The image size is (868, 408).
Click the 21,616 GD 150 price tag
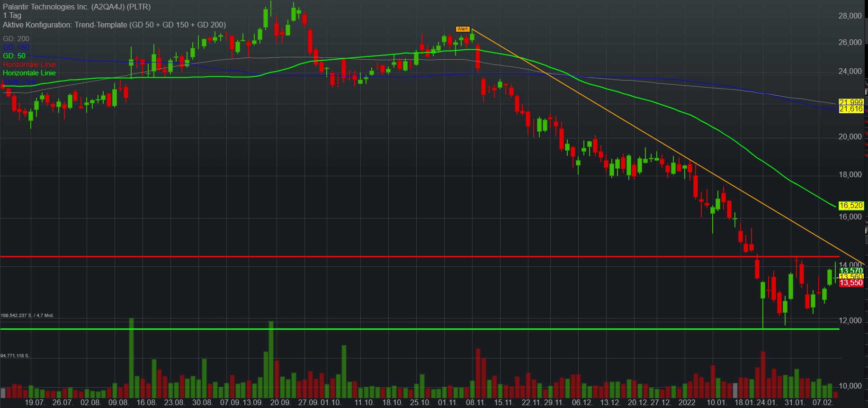point(851,109)
